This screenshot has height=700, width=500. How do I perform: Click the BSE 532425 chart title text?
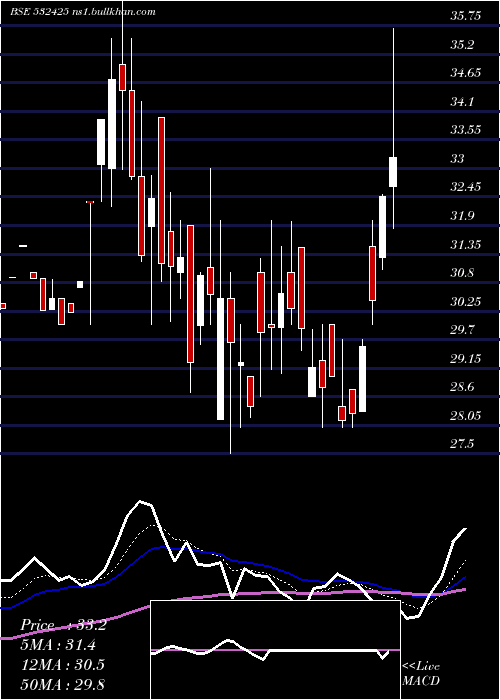point(83,12)
